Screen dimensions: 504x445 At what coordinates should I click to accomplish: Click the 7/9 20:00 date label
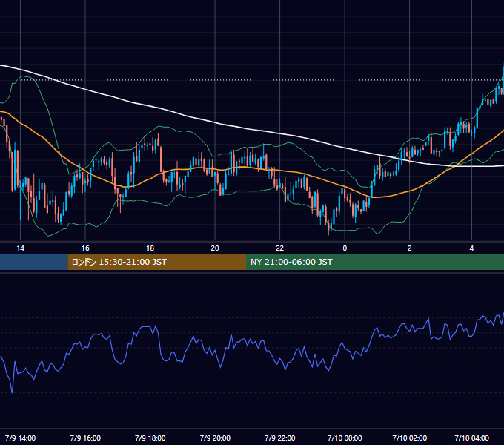click(215, 438)
